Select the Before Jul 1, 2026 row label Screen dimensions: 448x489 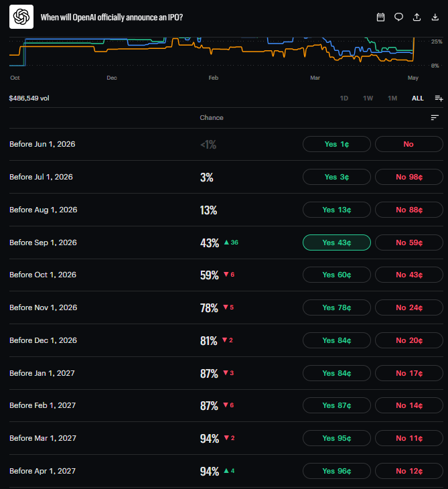41,177
